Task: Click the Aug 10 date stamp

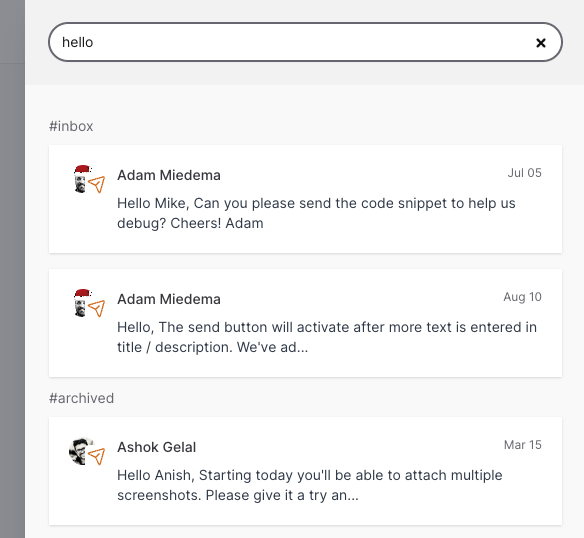Action: [523, 297]
